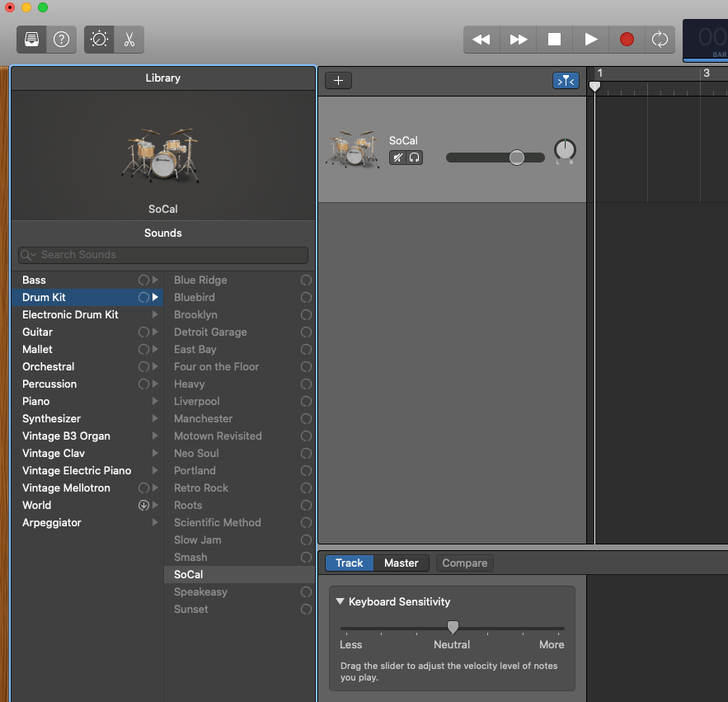Expand the Piano category arrow
The height and width of the screenshot is (702, 728).
tap(155, 401)
